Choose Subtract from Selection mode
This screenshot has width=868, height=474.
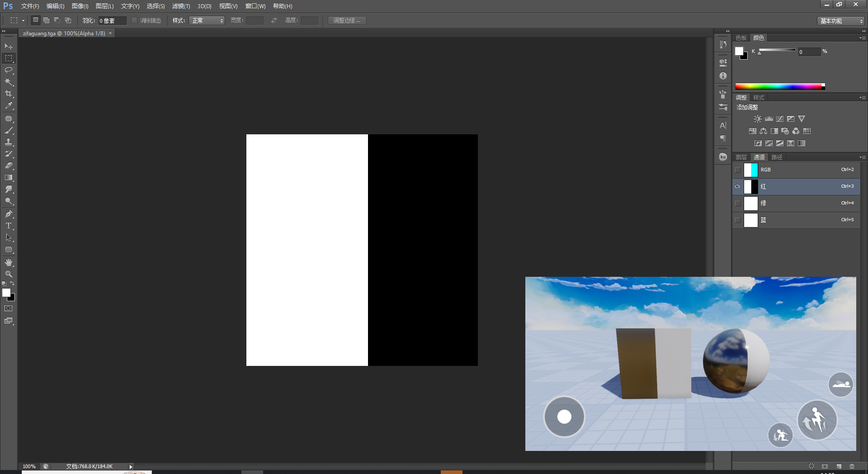[x=57, y=20]
